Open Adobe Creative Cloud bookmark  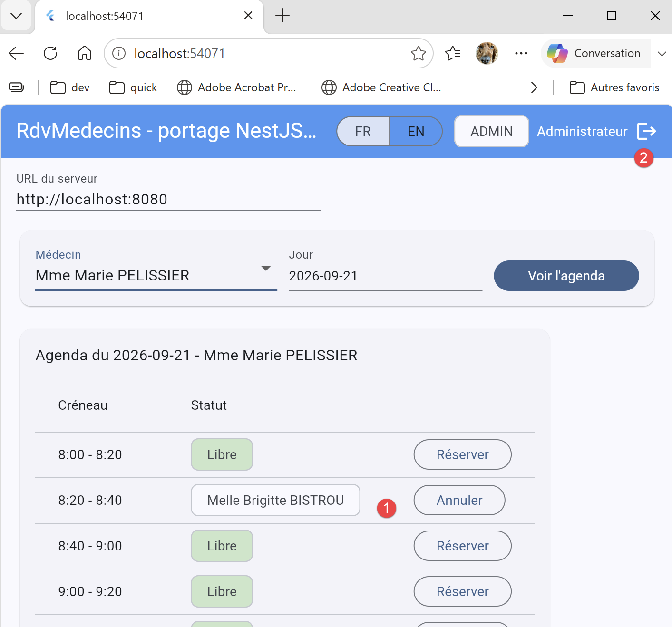(x=381, y=87)
